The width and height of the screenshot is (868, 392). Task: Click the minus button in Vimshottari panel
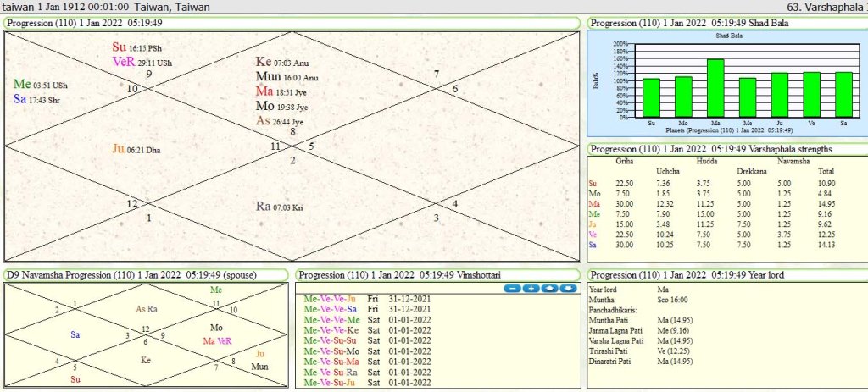[511, 288]
